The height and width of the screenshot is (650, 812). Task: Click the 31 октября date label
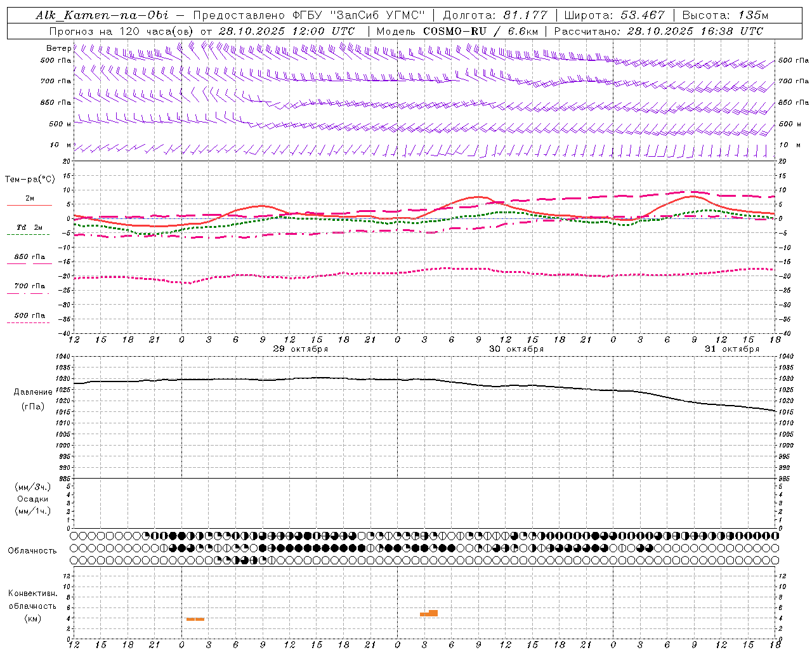point(732,349)
